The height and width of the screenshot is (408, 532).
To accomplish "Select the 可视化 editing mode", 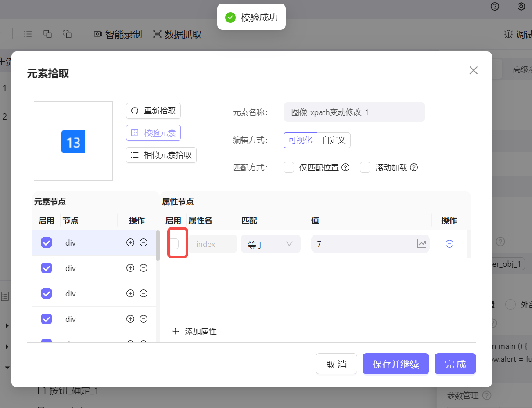I will click(x=300, y=140).
